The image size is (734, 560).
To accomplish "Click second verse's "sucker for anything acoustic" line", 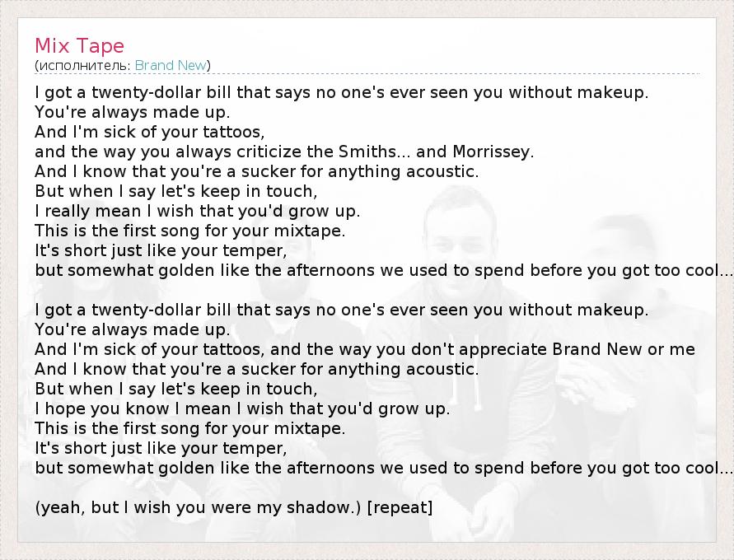I will [x=256, y=369].
